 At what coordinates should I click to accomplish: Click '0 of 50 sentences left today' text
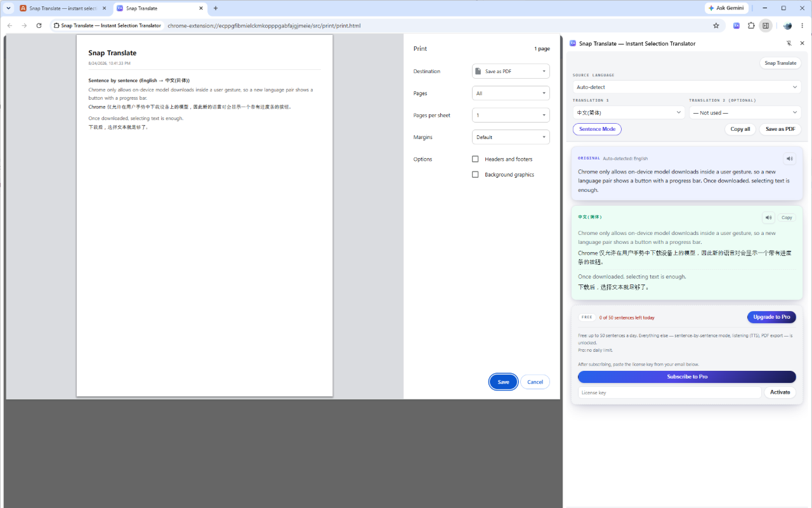click(627, 317)
